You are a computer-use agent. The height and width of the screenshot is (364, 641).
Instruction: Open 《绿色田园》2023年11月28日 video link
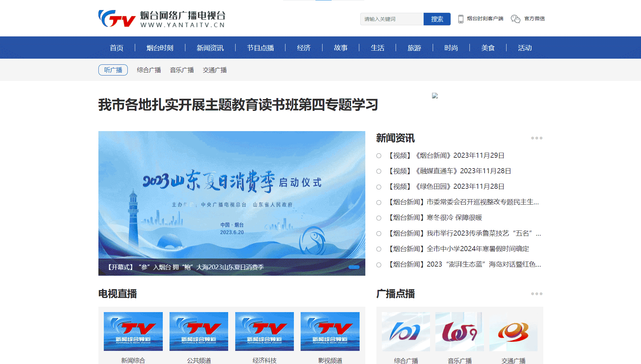(x=445, y=186)
